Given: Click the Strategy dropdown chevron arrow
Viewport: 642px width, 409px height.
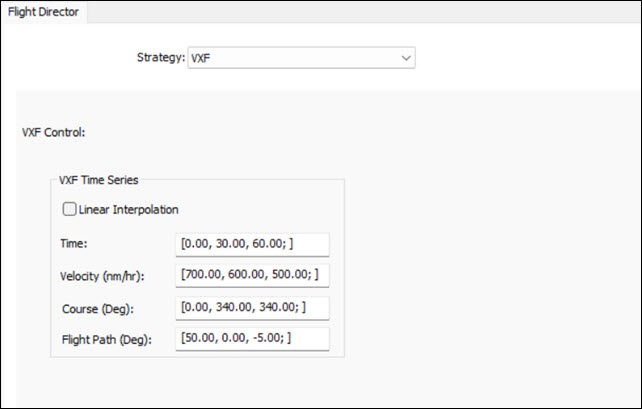Looking at the screenshot, I should coord(406,58).
